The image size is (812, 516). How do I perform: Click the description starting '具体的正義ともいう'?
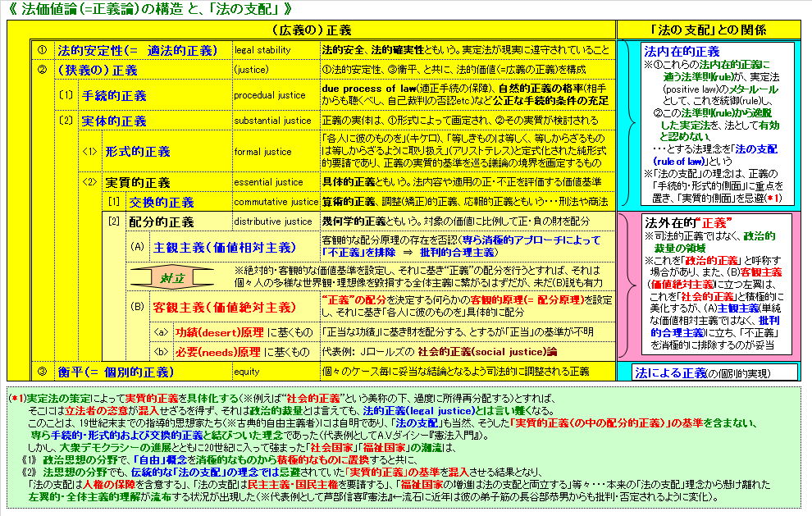pyautogui.click(x=462, y=182)
